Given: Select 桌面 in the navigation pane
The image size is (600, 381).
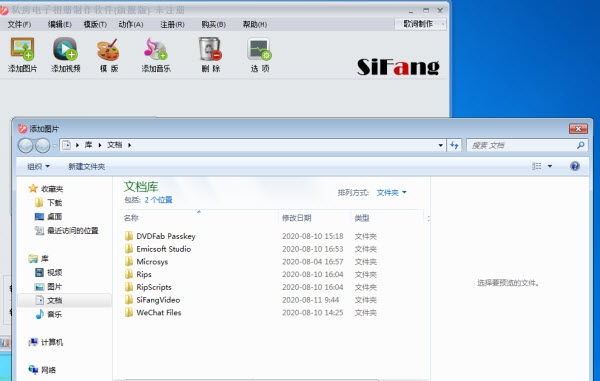Looking at the screenshot, I should coord(54,217).
